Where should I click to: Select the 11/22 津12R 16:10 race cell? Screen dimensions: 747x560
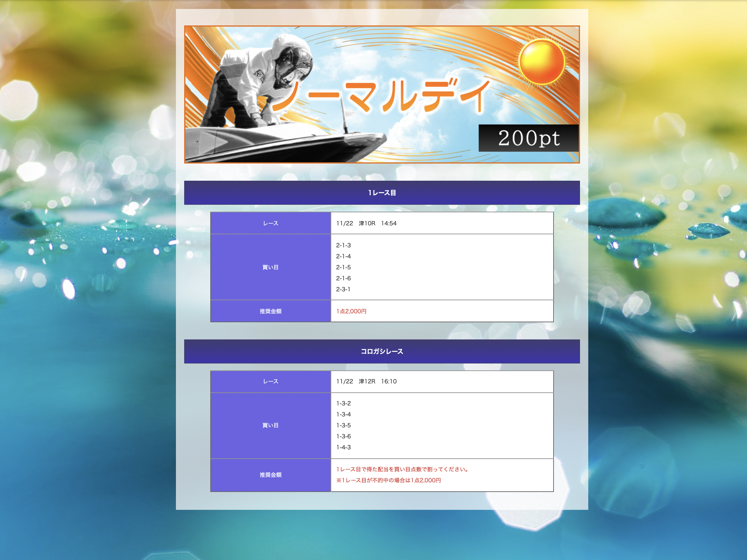366,381
